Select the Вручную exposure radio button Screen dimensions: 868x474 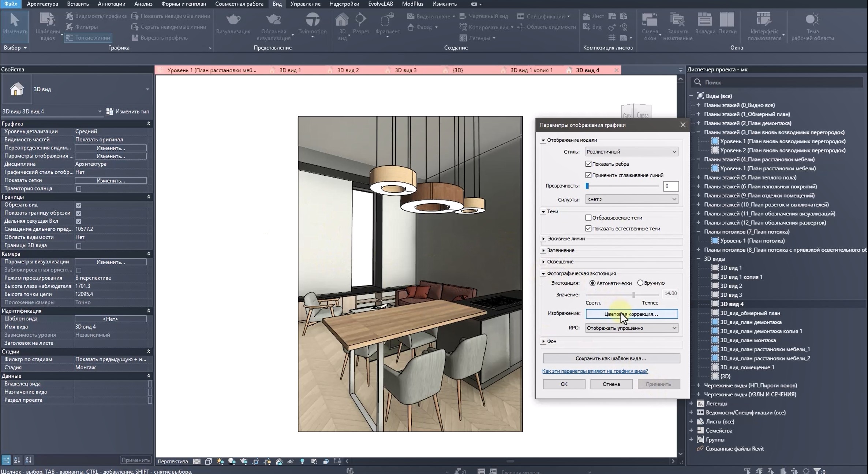[x=640, y=282]
